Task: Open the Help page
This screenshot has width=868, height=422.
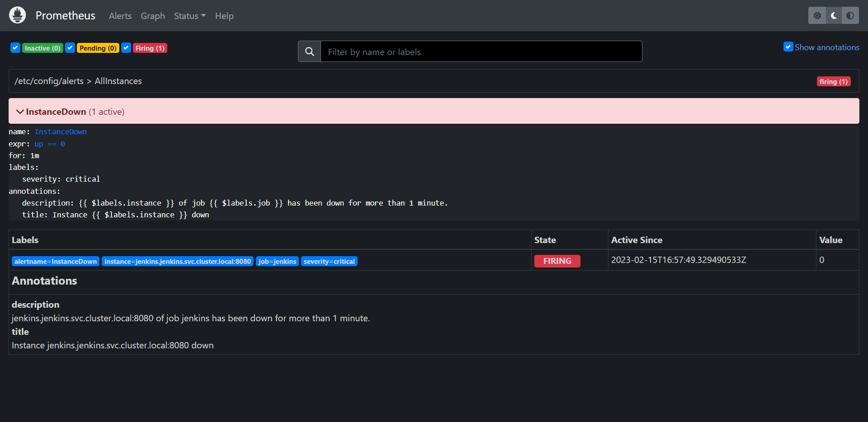Action: (224, 16)
